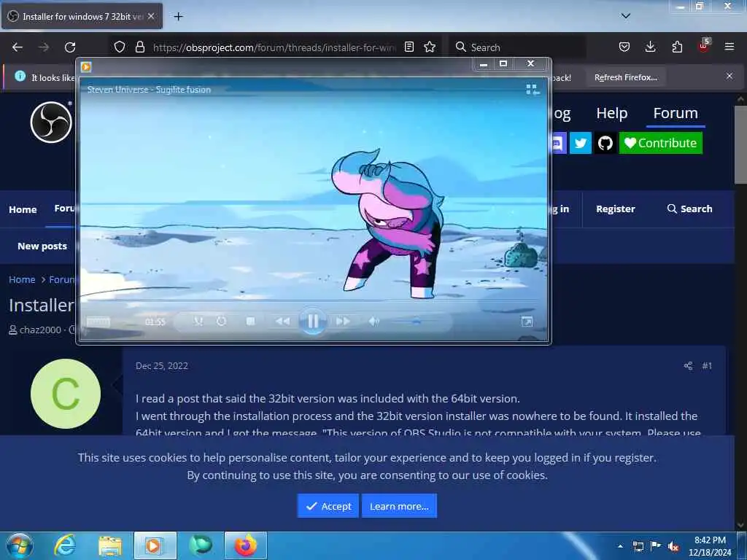Open the Forum menu on OBS site
Image resolution: width=747 pixels, height=560 pixels.
pyautogui.click(x=676, y=113)
